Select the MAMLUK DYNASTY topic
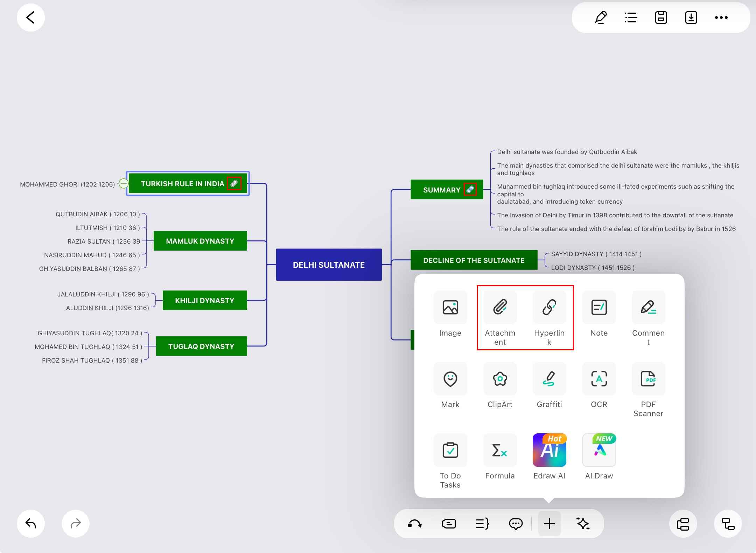The height and width of the screenshot is (553, 756). click(200, 241)
